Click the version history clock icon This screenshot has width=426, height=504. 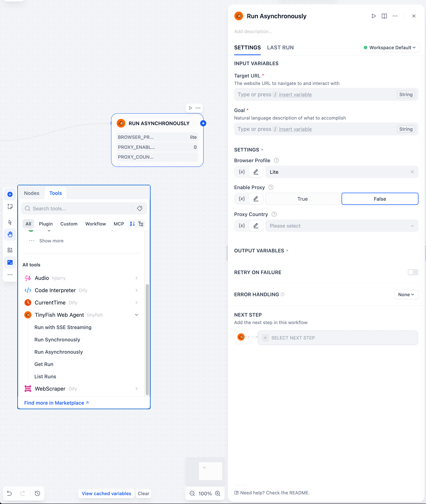[x=37, y=493]
